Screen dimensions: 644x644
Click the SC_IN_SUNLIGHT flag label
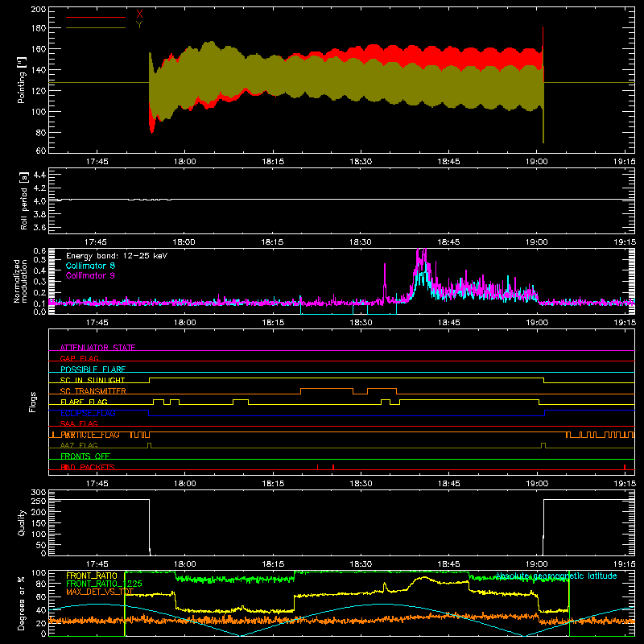[x=93, y=380]
